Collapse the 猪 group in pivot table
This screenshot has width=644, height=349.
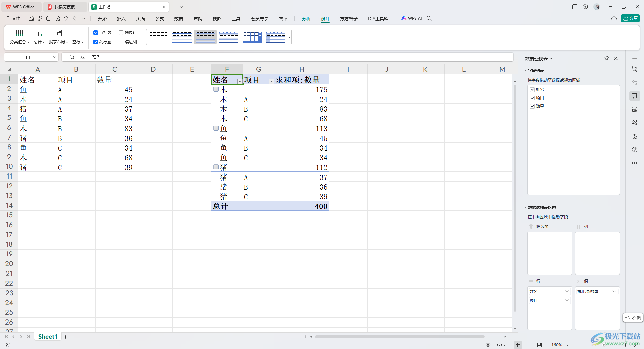[x=216, y=167]
